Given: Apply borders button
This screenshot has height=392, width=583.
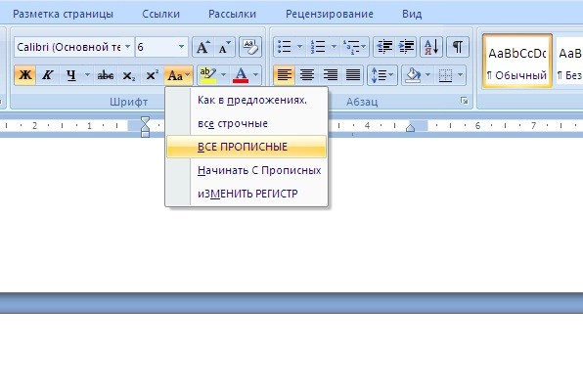Looking at the screenshot, I should click(445, 75).
